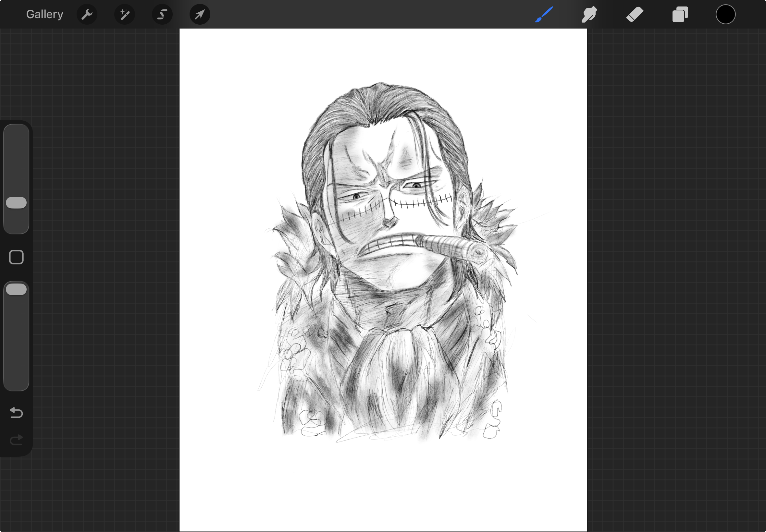The image size is (766, 532).
Task: Click the brush opacity slider handle
Action: click(x=16, y=289)
